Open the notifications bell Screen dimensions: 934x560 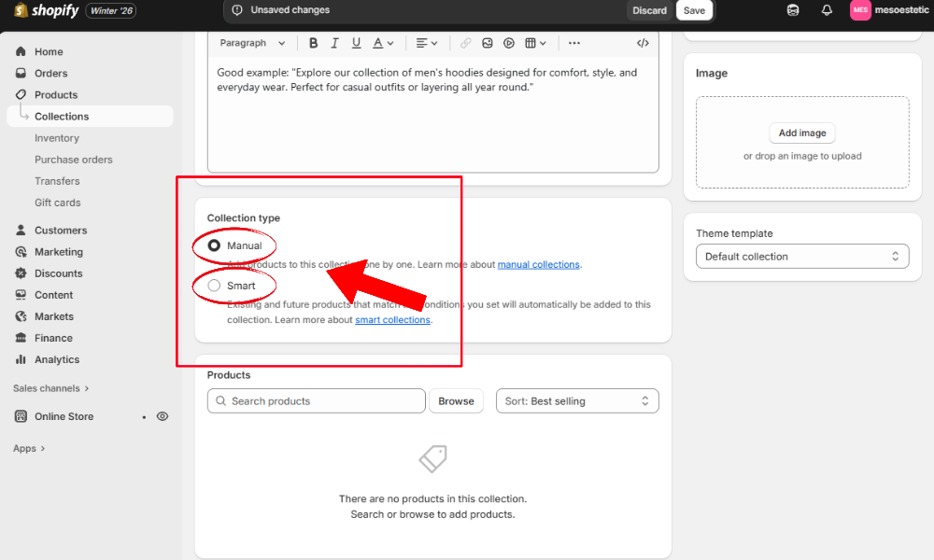pyautogui.click(x=827, y=10)
